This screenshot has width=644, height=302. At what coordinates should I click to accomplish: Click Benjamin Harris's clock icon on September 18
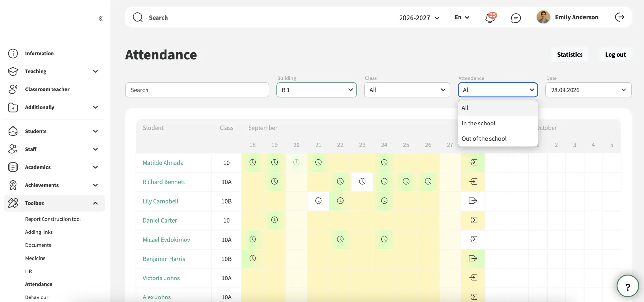pos(252,258)
